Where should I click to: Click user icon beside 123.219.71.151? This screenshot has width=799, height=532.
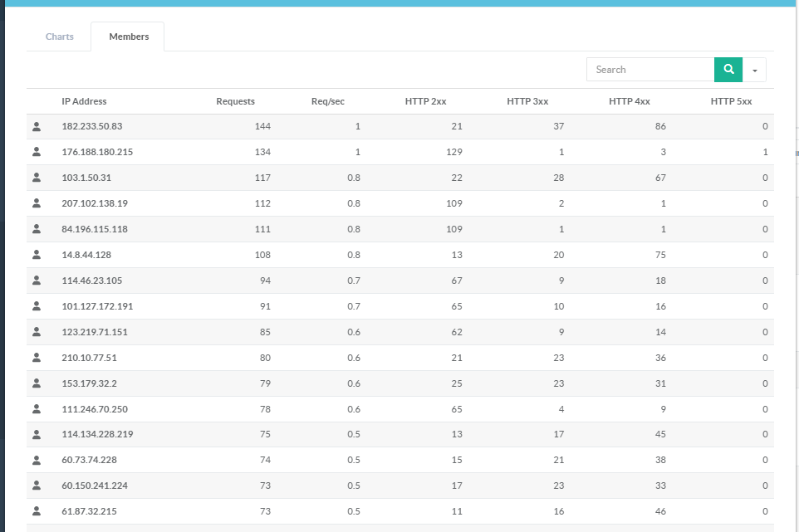pyautogui.click(x=37, y=333)
